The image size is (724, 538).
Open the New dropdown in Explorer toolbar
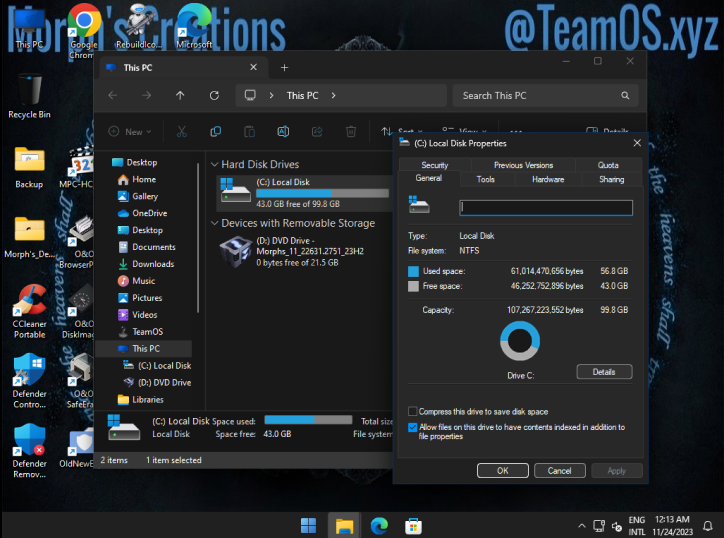130,132
